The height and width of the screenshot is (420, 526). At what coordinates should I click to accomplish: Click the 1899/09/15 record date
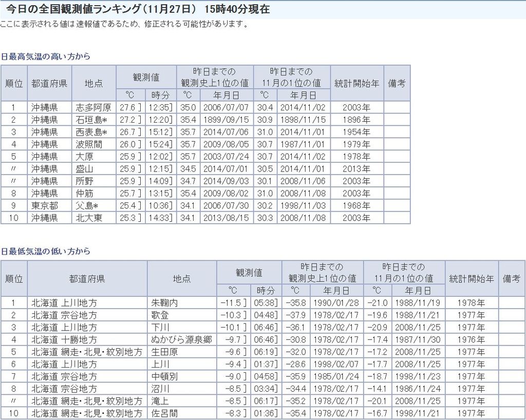(x=227, y=120)
